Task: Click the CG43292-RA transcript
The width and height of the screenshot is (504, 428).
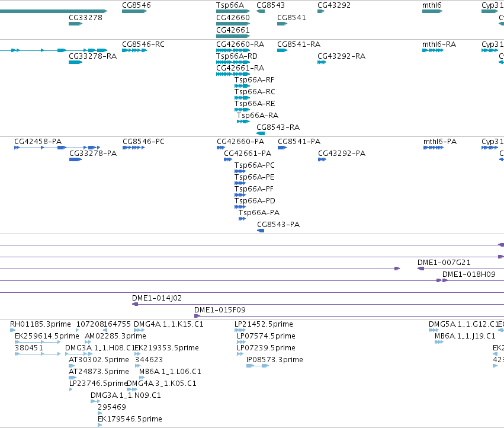Action: (322, 62)
